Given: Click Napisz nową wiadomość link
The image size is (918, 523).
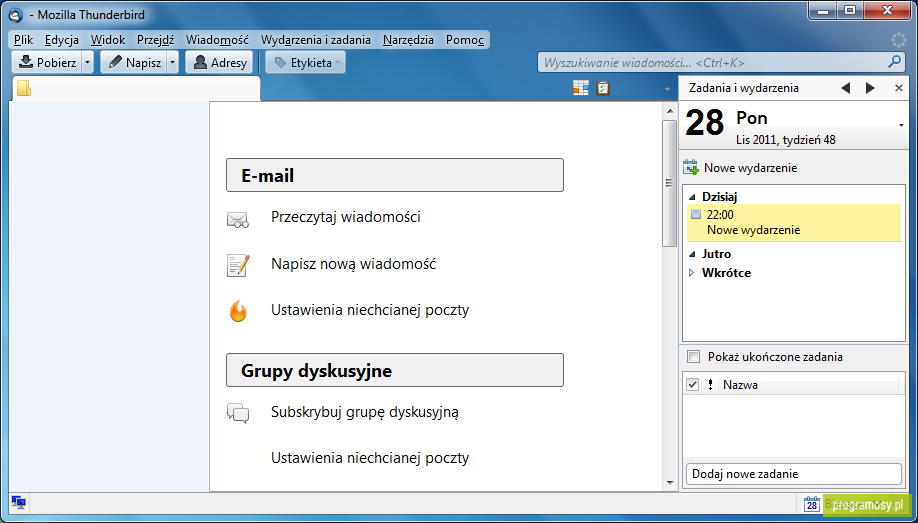Looking at the screenshot, I should coord(353,264).
